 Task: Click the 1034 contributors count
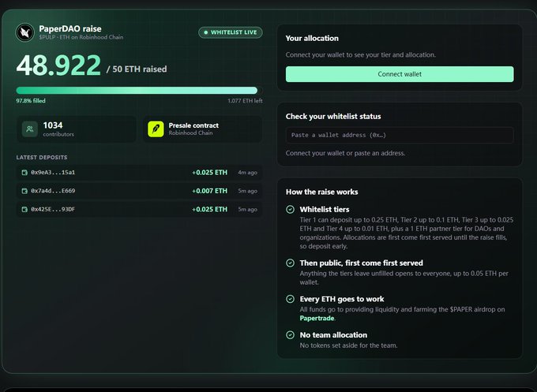pos(53,125)
